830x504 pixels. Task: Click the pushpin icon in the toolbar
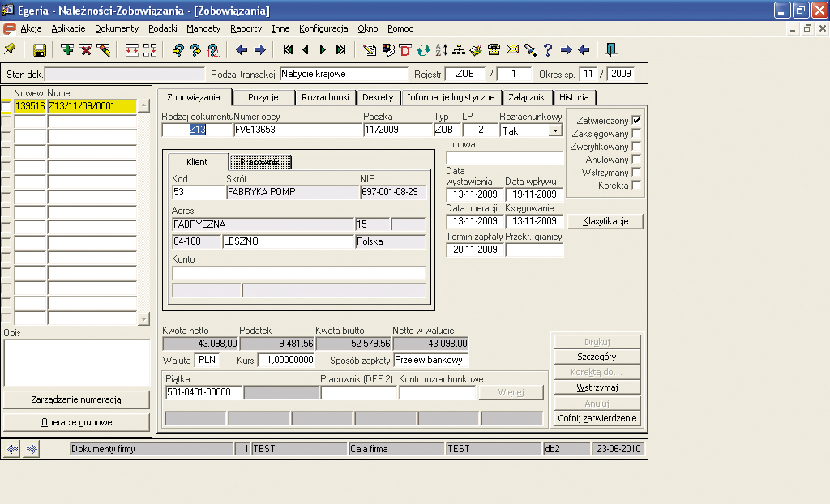10,49
